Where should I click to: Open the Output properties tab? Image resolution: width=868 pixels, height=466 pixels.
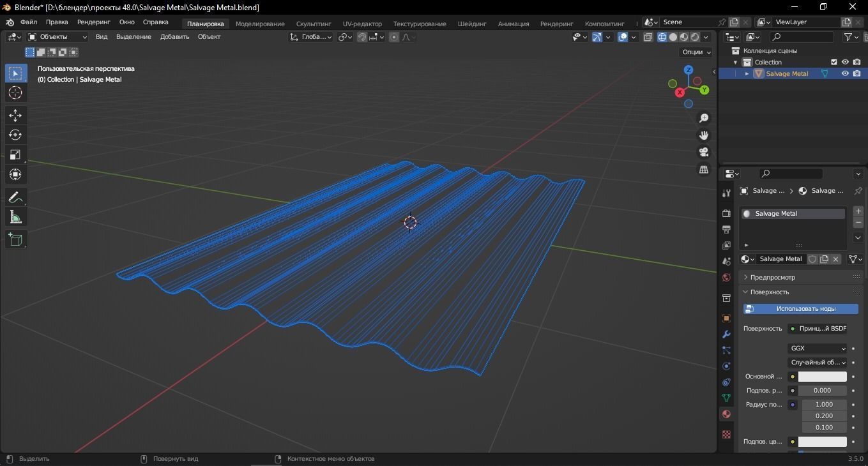(726, 229)
